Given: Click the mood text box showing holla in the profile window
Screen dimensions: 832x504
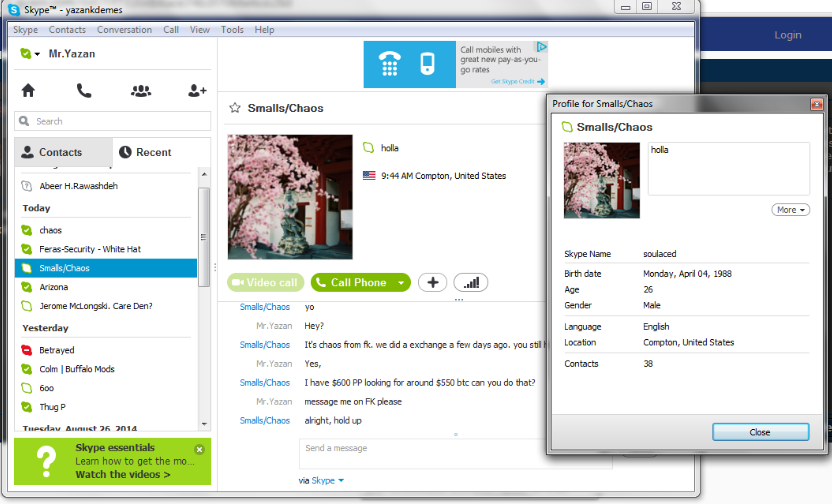Looking at the screenshot, I should point(729,169).
